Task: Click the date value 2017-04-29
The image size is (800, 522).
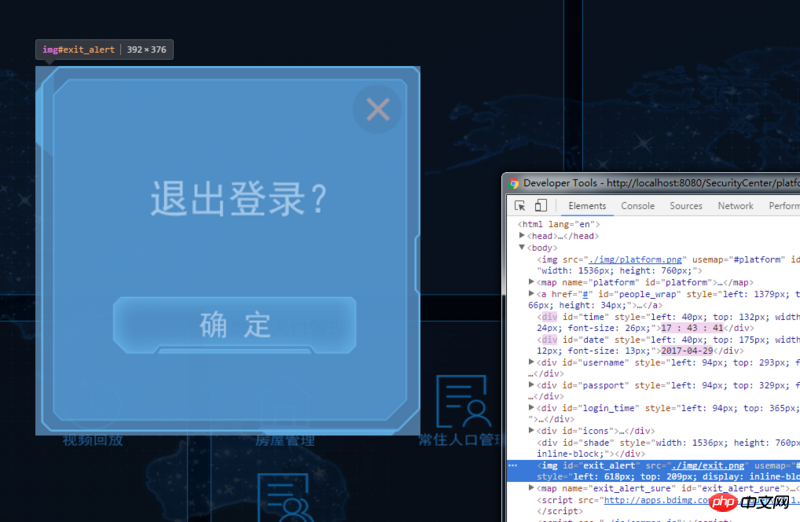Action: [687, 351]
